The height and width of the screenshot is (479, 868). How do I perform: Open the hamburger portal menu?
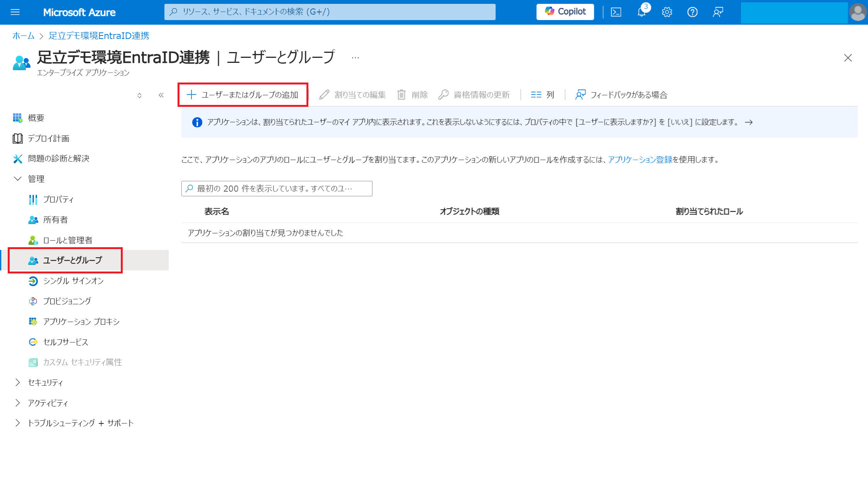point(15,12)
